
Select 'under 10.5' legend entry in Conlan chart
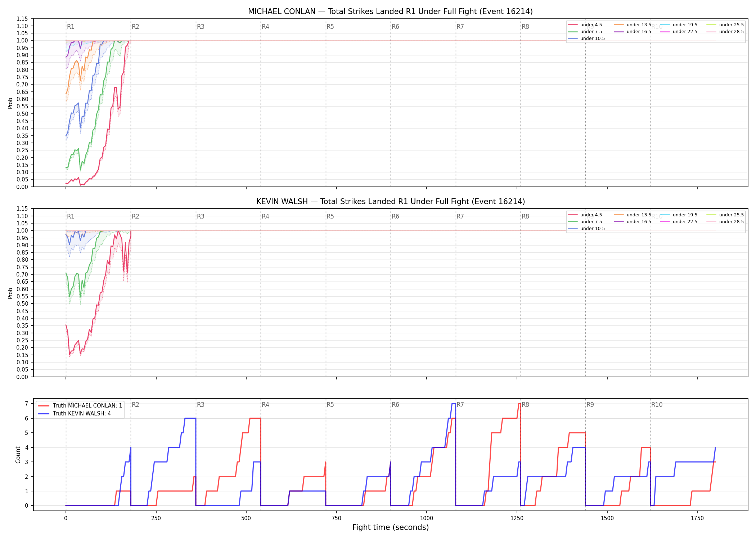click(586, 39)
